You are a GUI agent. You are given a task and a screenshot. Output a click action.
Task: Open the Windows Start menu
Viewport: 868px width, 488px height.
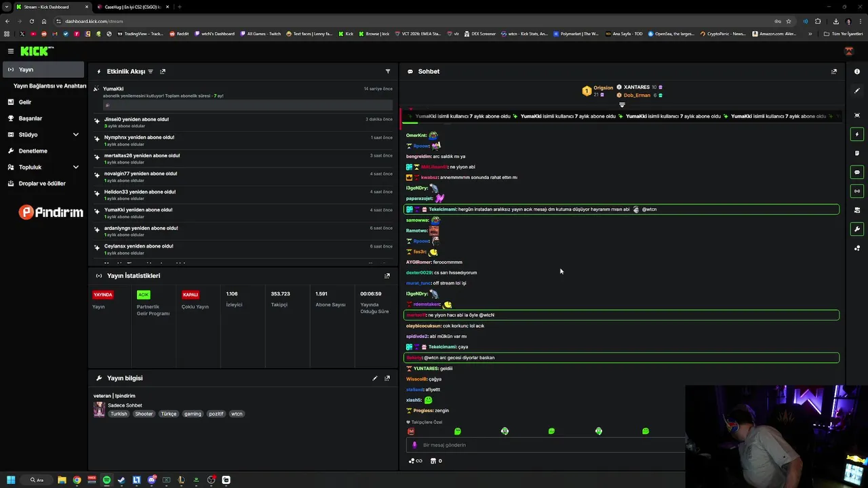(11, 480)
